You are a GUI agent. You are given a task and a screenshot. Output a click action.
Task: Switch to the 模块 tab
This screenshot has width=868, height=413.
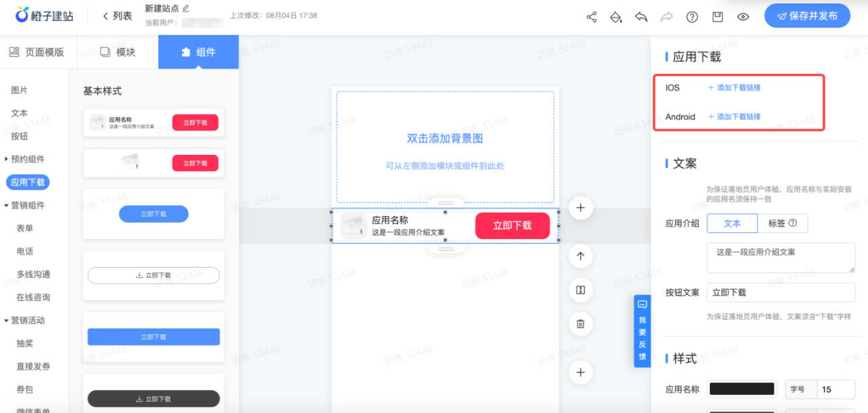[118, 52]
